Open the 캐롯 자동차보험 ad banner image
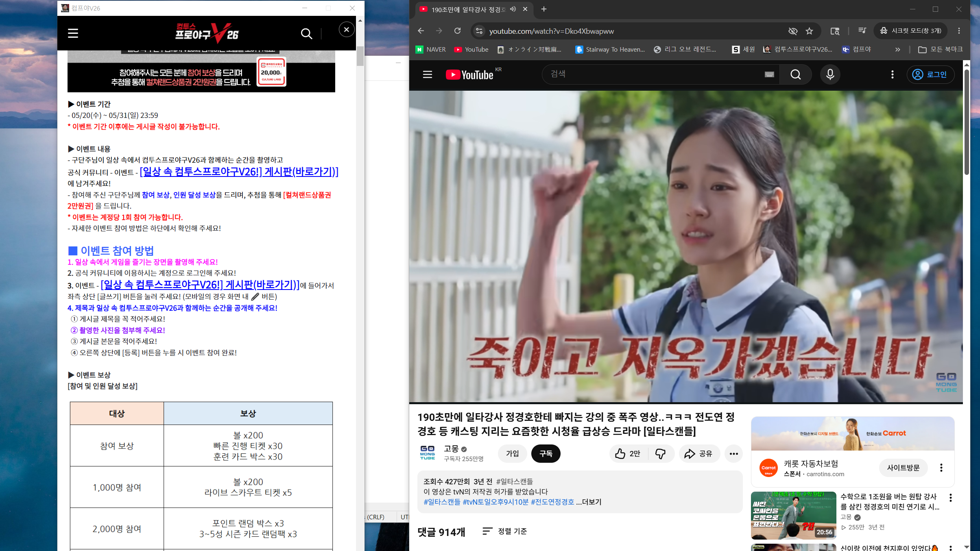980x551 pixels. point(853,433)
